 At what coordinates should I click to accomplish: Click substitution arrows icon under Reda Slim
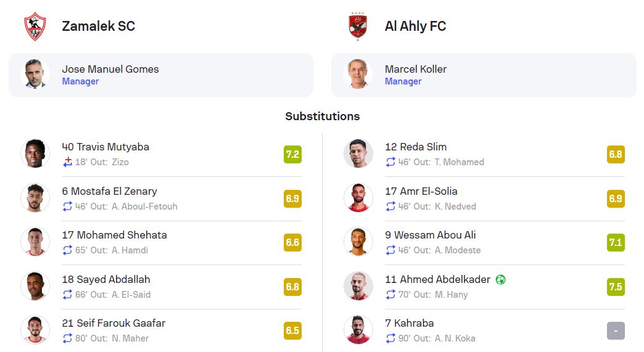pos(390,162)
